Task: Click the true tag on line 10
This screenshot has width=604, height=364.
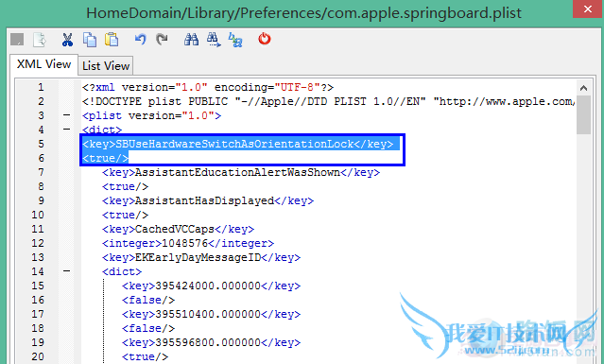Action: pyautogui.click(x=125, y=215)
